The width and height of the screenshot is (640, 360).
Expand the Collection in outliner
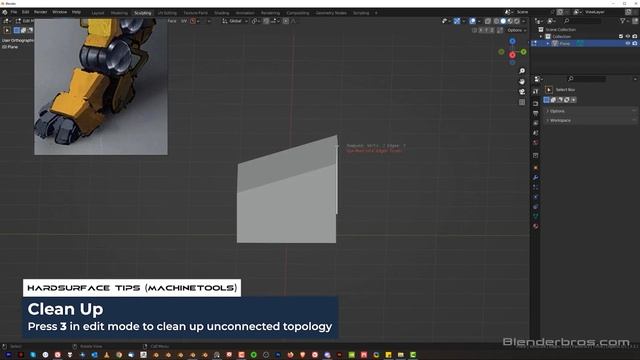tap(541, 36)
